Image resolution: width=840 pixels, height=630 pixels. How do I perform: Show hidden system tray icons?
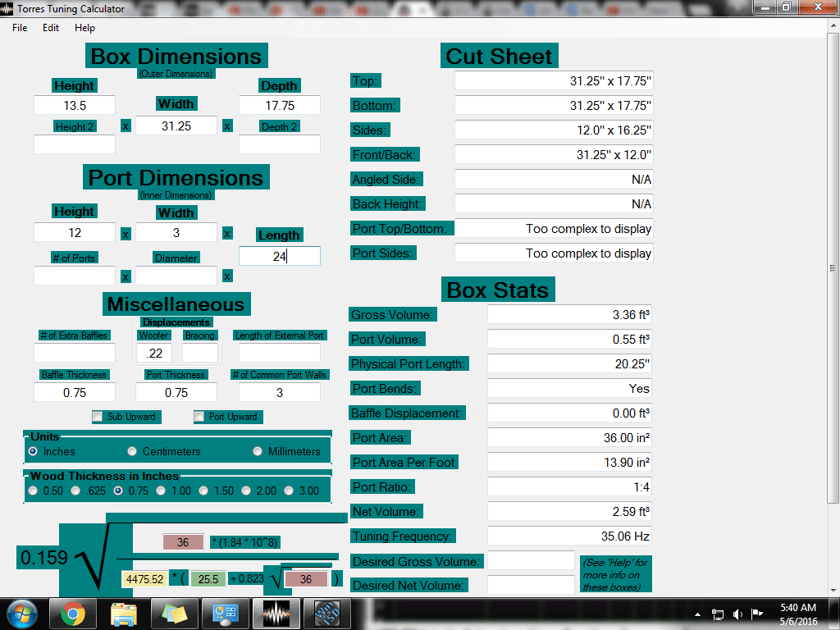pos(697,614)
